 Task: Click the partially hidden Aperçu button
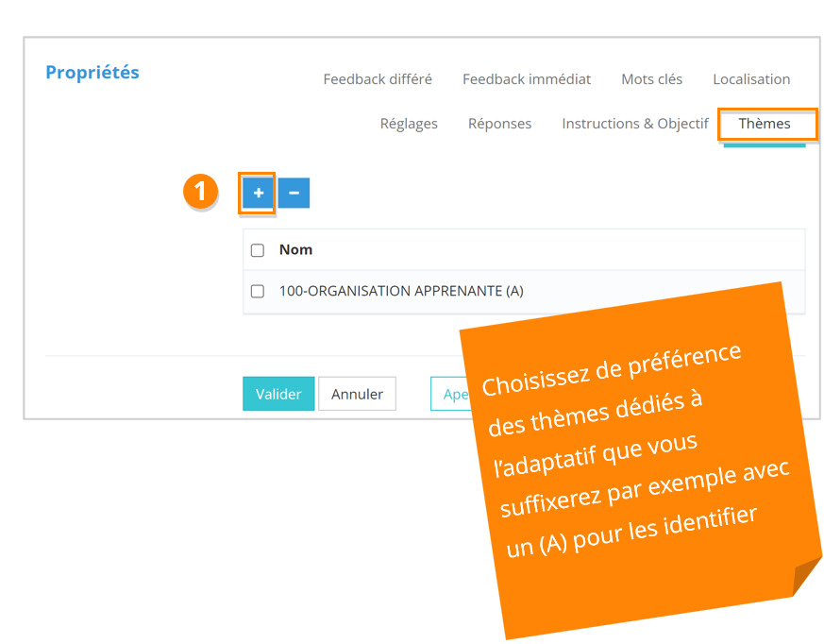coord(446,394)
